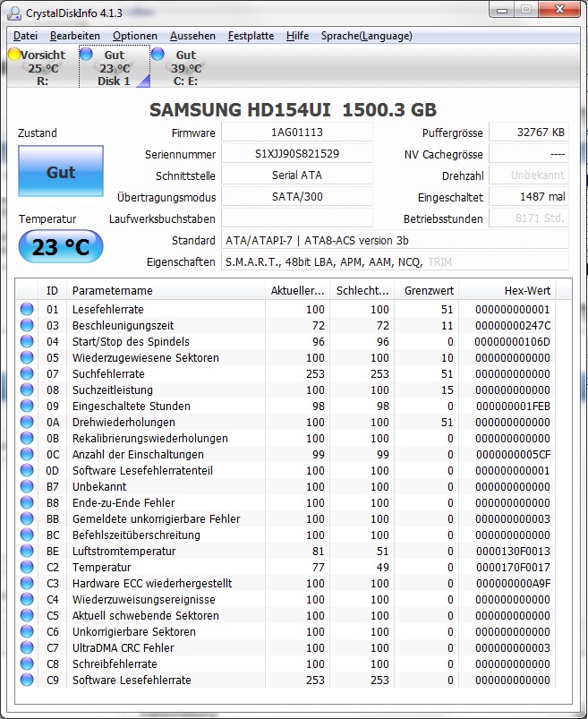Click the status orb beside Schreibfehlerrate
Screen dimensions: 588x719
click(x=27, y=663)
